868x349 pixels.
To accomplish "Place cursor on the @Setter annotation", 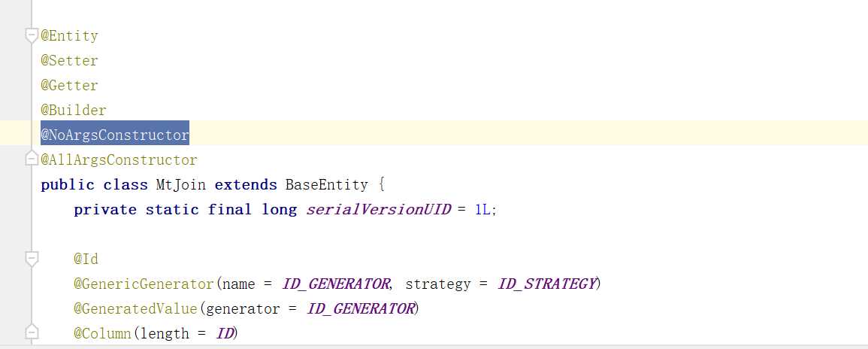I will [69, 61].
